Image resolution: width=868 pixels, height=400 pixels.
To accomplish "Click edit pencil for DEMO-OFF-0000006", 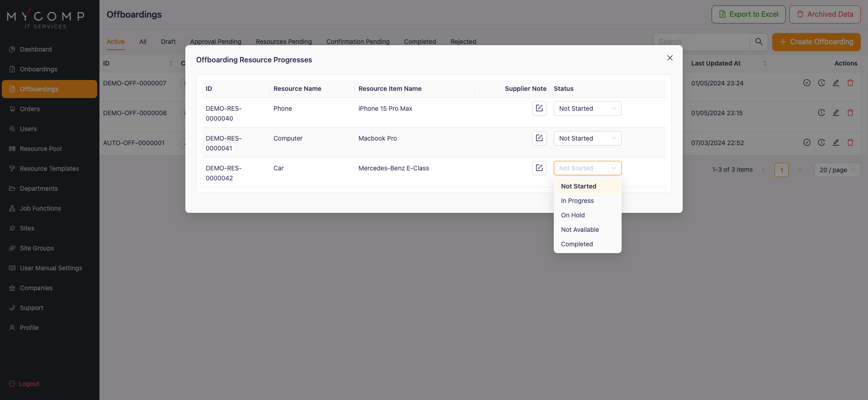I will pyautogui.click(x=835, y=113).
